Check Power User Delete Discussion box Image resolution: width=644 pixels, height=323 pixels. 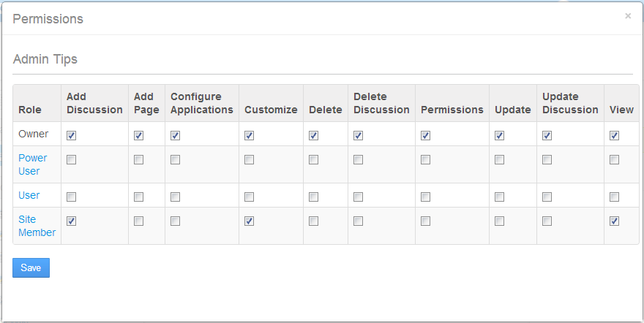point(358,160)
